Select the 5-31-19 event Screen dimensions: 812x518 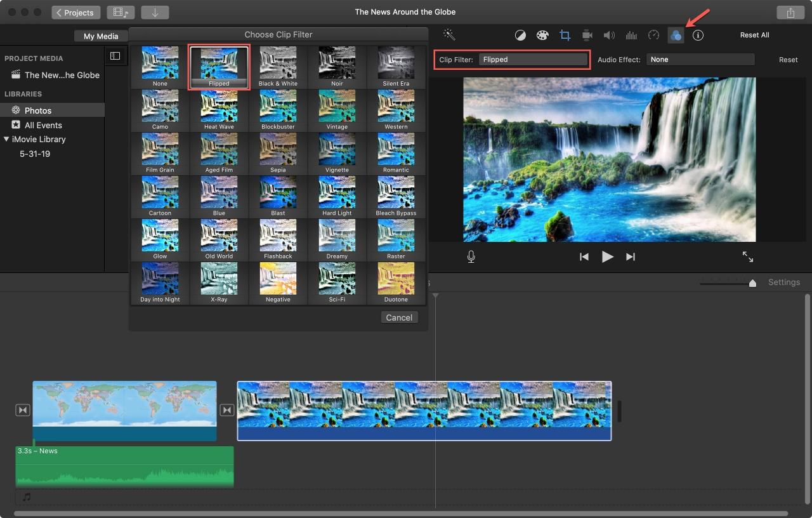pyautogui.click(x=36, y=154)
